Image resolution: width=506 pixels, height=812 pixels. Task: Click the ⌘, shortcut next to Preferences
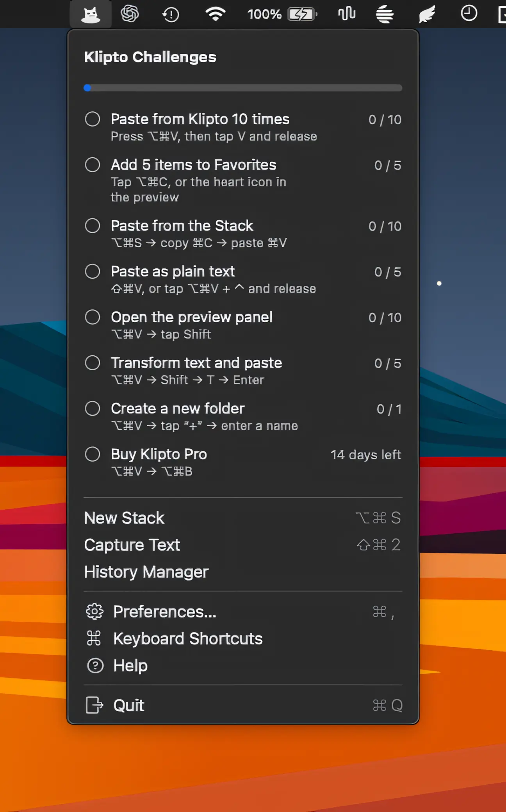383,612
